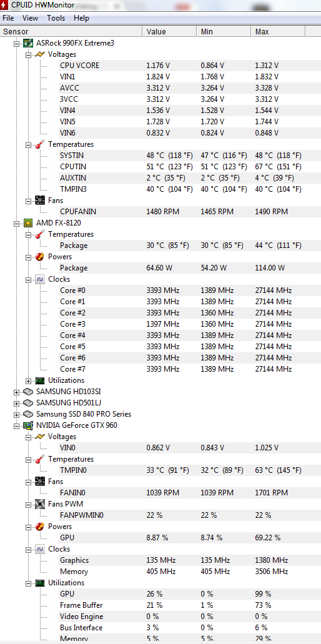Click the 1.312 V CPU VCORE max

tap(267, 66)
